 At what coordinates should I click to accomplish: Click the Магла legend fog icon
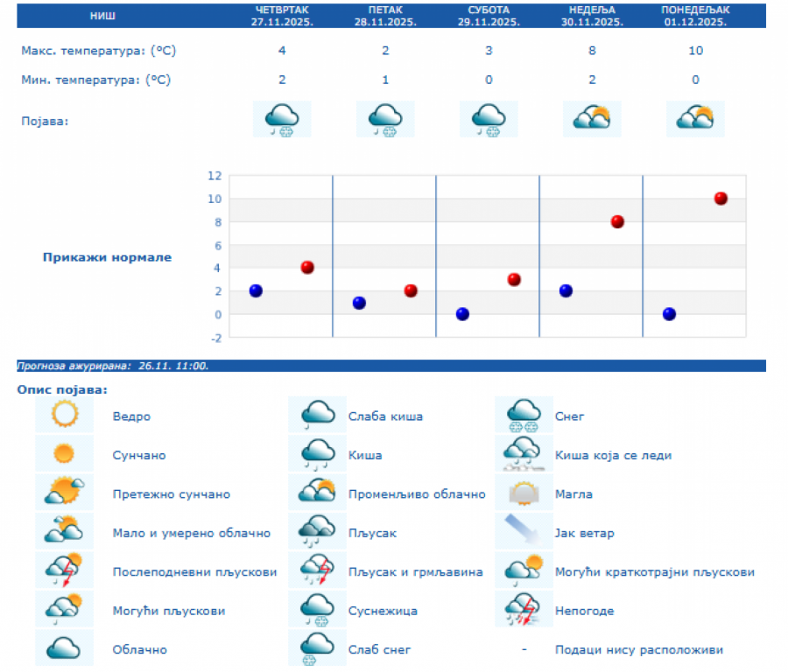coord(524,493)
